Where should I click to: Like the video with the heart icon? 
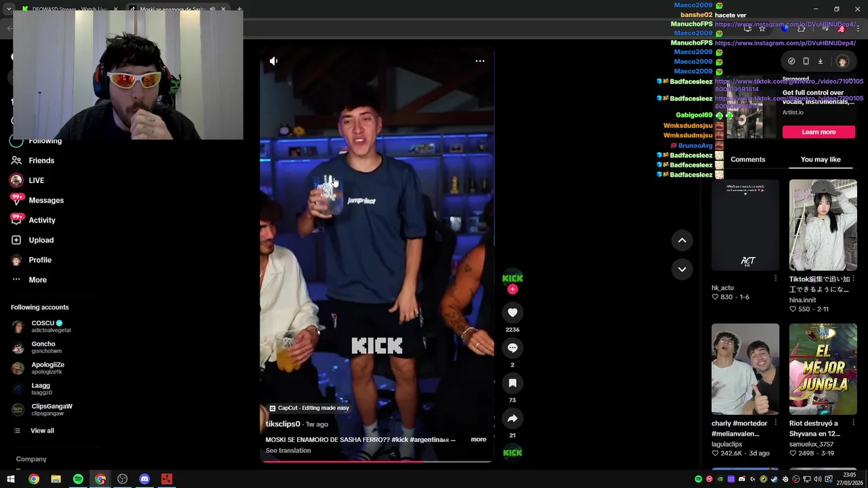click(x=513, y=312)
